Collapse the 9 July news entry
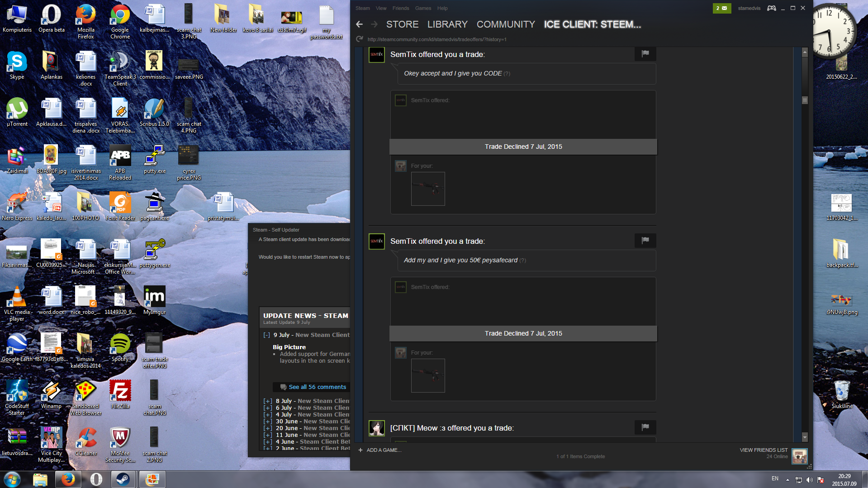 267,335
